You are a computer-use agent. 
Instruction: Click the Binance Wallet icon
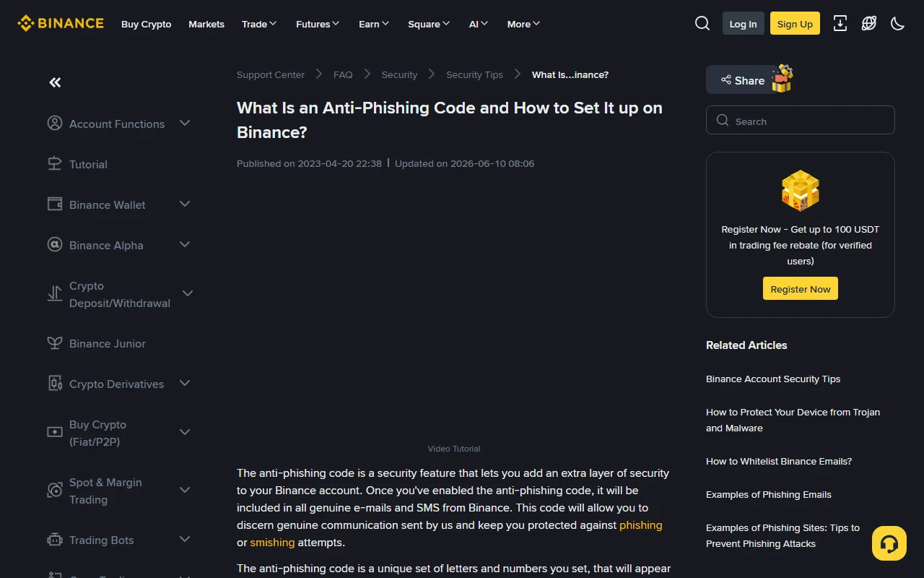[x=55, y=204]
